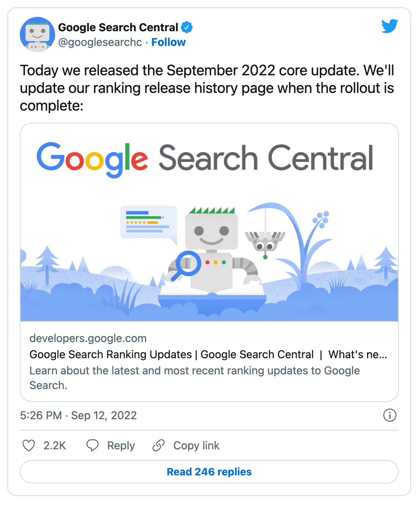Viewport: 420px width, 507px height.
Task: Click the chain link icon
Action: [x=159, y=445]
